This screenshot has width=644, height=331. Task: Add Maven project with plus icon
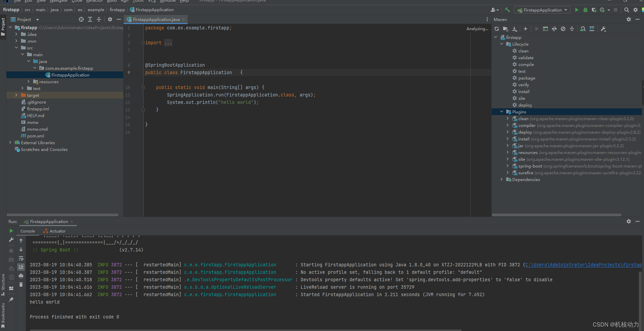tap(525, 29)
